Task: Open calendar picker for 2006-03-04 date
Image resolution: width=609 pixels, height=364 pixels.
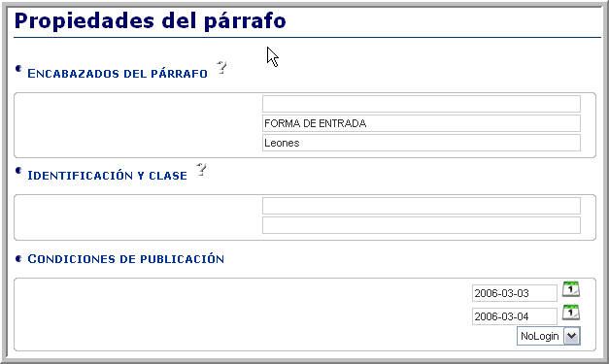Action: [571, 313]
